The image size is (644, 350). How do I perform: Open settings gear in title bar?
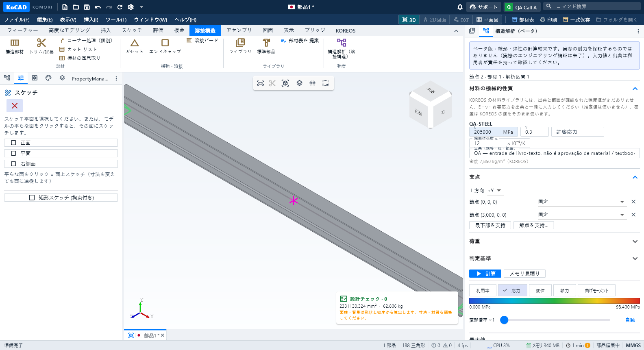tap(131, 7)
